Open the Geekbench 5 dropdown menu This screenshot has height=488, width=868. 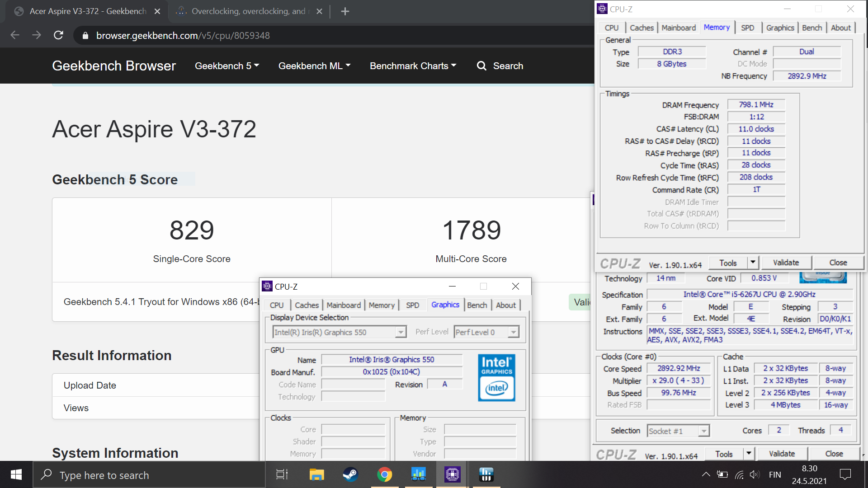tap(227, 66)
